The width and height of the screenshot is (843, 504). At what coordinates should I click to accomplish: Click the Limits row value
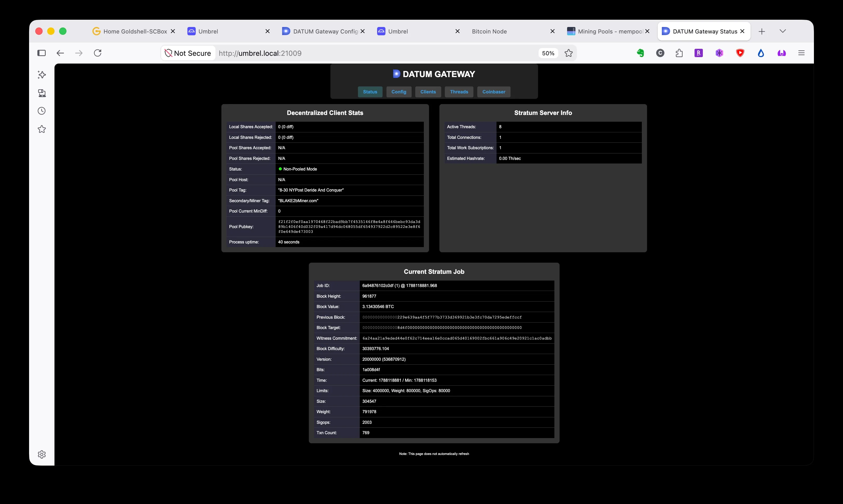point(406,391)
